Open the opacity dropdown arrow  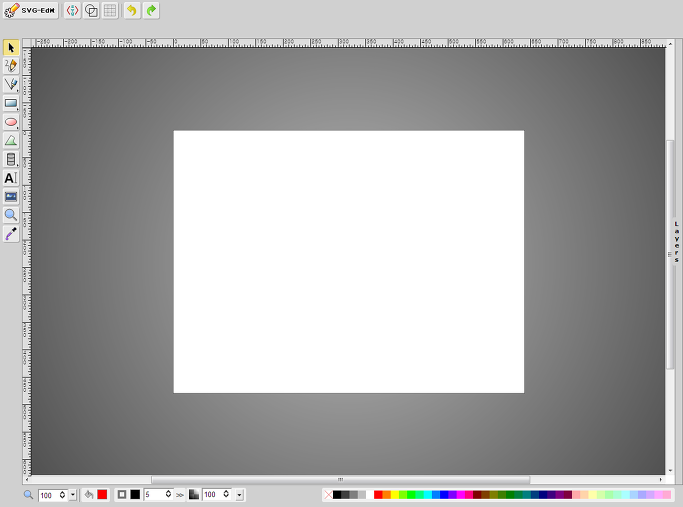point(239,495)
